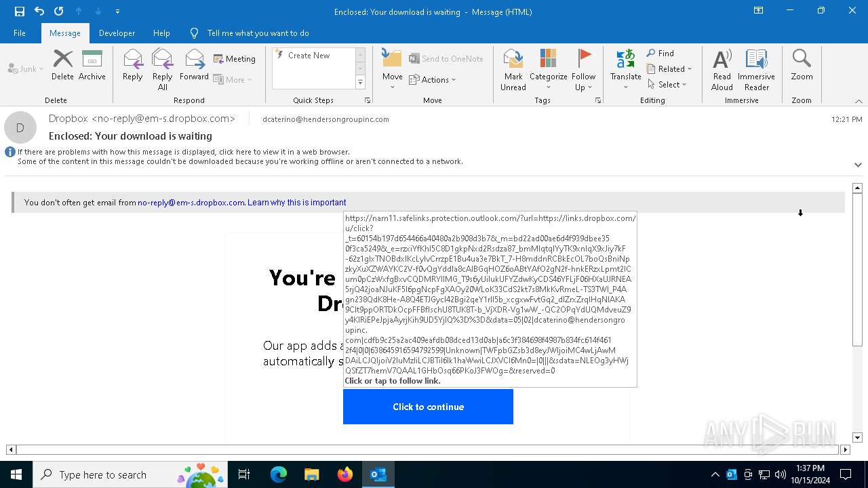Expand More respond options

(x=233, y=79)
